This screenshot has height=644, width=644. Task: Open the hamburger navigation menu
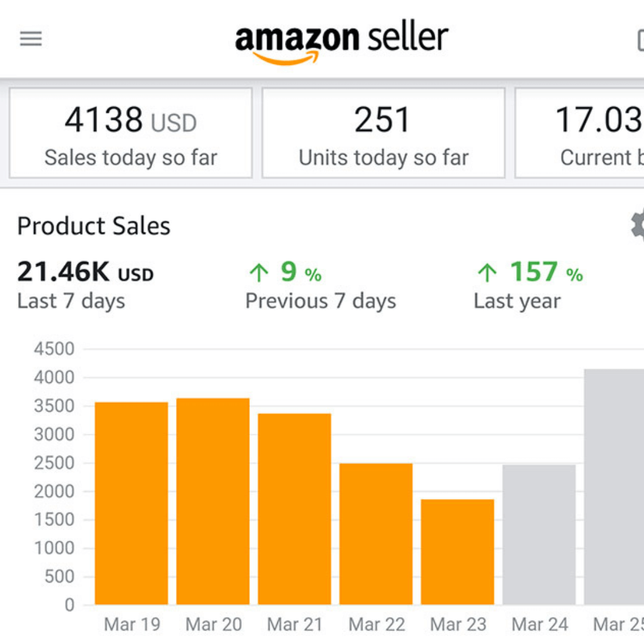(x=31, y=39)
